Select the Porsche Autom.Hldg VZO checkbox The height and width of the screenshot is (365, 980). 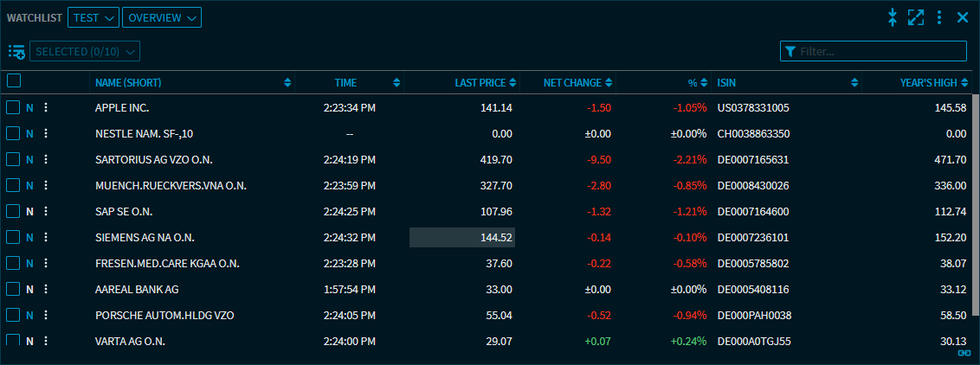point(13,316)
